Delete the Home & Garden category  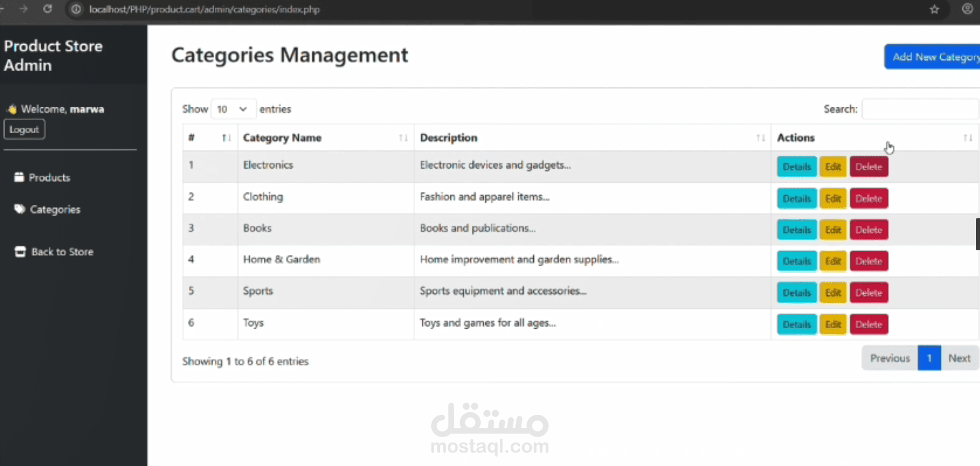coord(868,261)
